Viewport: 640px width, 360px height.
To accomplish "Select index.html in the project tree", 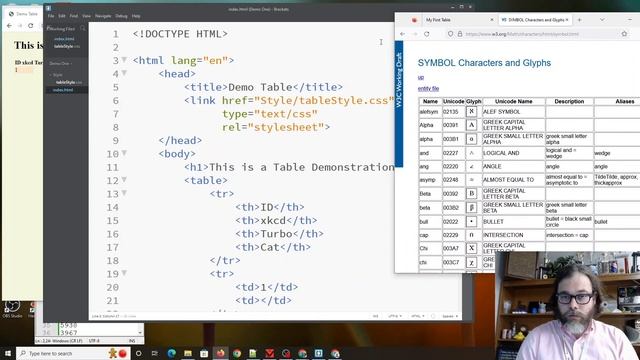I will (x=63, y=90).
